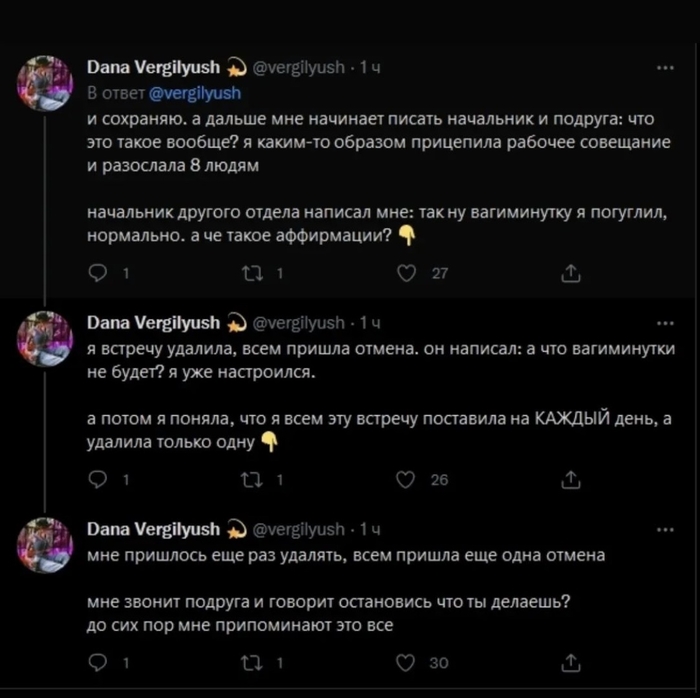700x698 pixels.
Task: Open more options menu on third tweet
Action: point(663,528)
